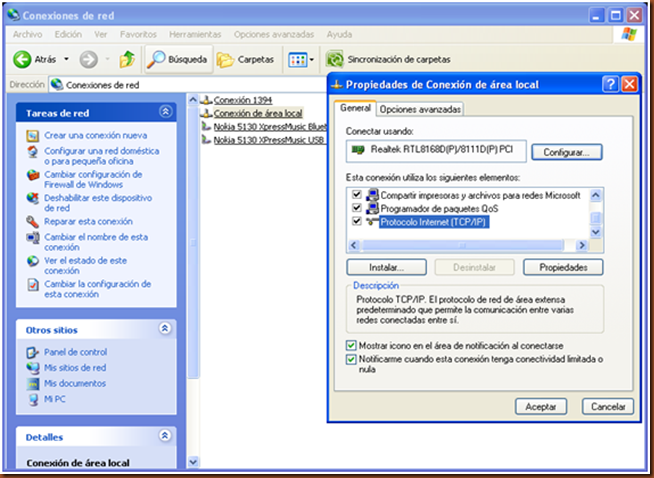Select the General tab
The width and height of the screenshot is (654, 478).
[x=355, y=108]
